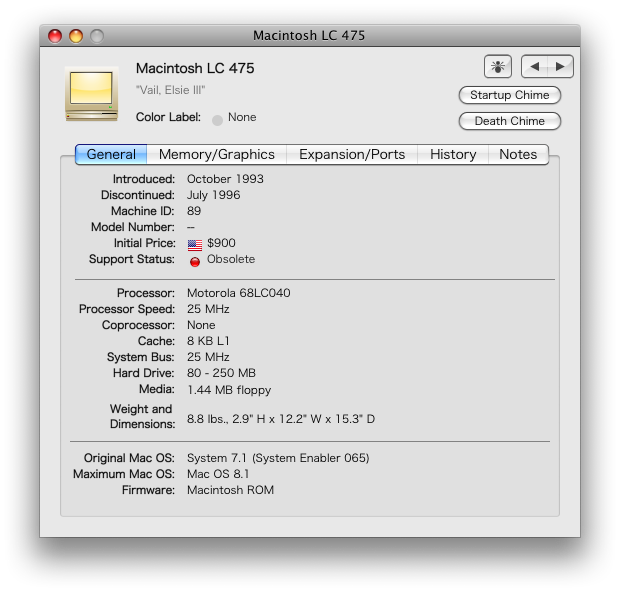
Task: Click the Macintosh LC 475 computer icon
Action: tap(92, 94)
